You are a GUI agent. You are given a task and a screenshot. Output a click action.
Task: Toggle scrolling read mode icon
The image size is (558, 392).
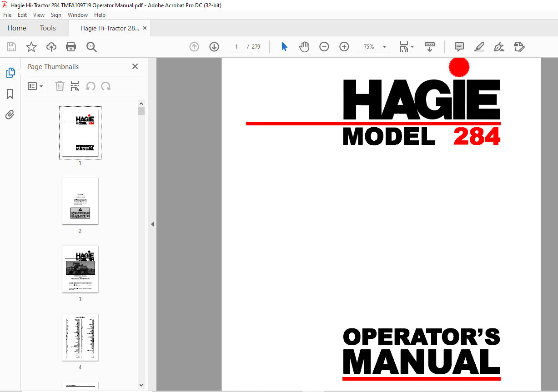click(x=430, y=47)
